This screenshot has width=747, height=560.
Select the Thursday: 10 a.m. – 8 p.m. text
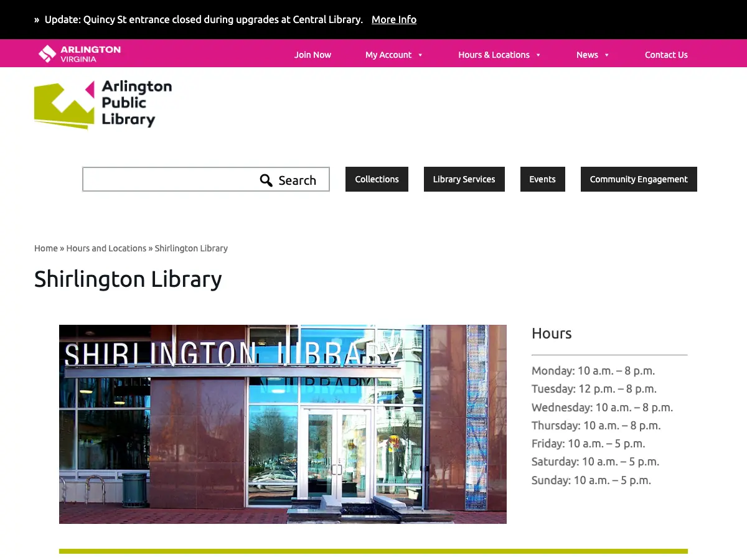click(596, 426)
